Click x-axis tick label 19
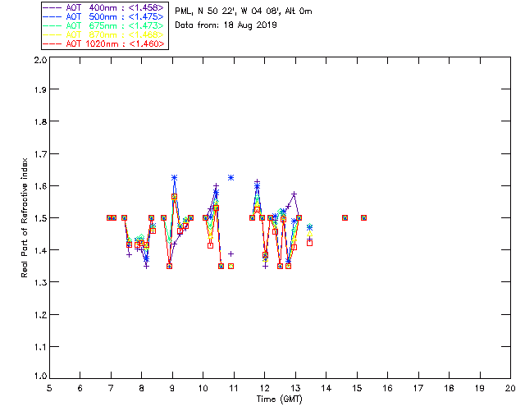 click(480, 388)
